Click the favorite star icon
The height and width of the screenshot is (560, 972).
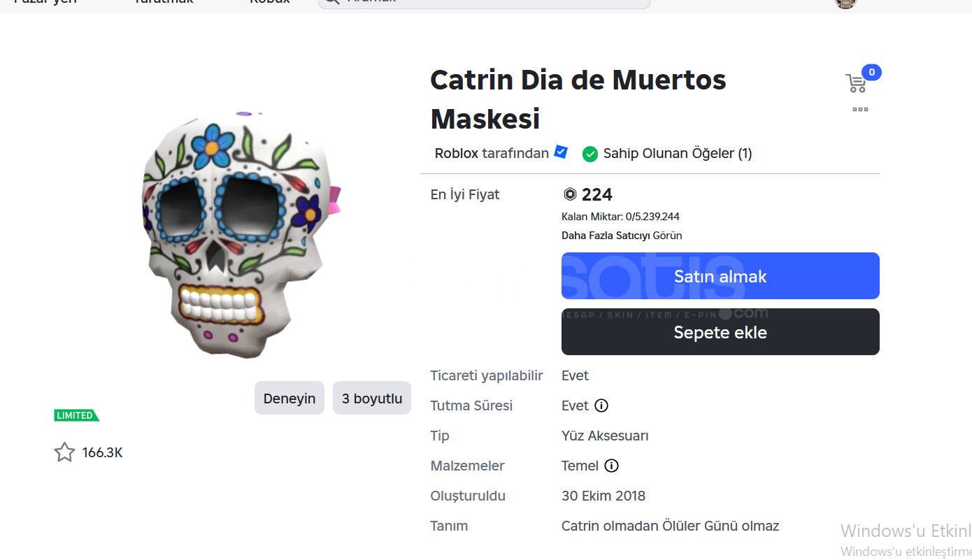(x=64, y=452)
